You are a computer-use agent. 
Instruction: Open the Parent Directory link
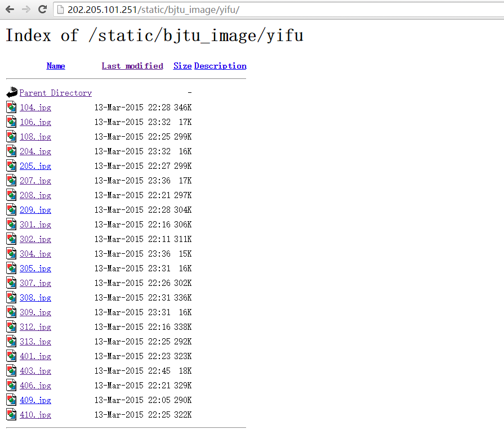pyautogui.click(x=56, y=93)
